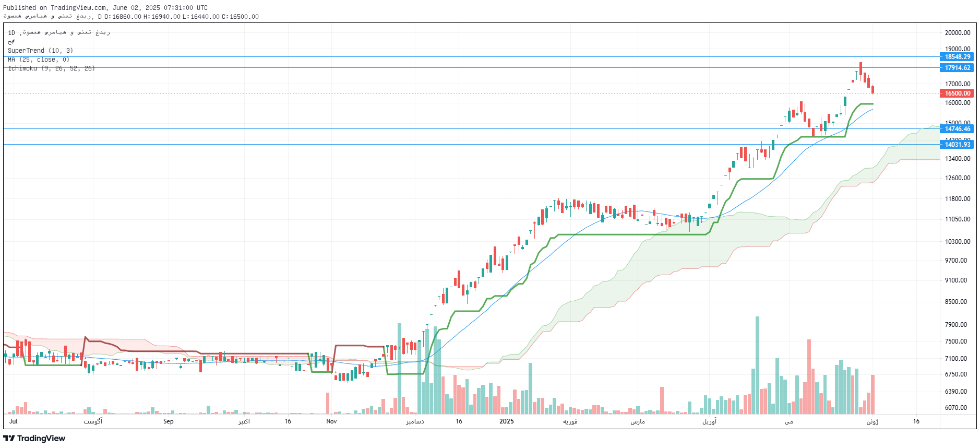The height and width of the screenshot is (448, 980).
Task: Click the O:16860.00 open value in header
Action: point(123,17)
